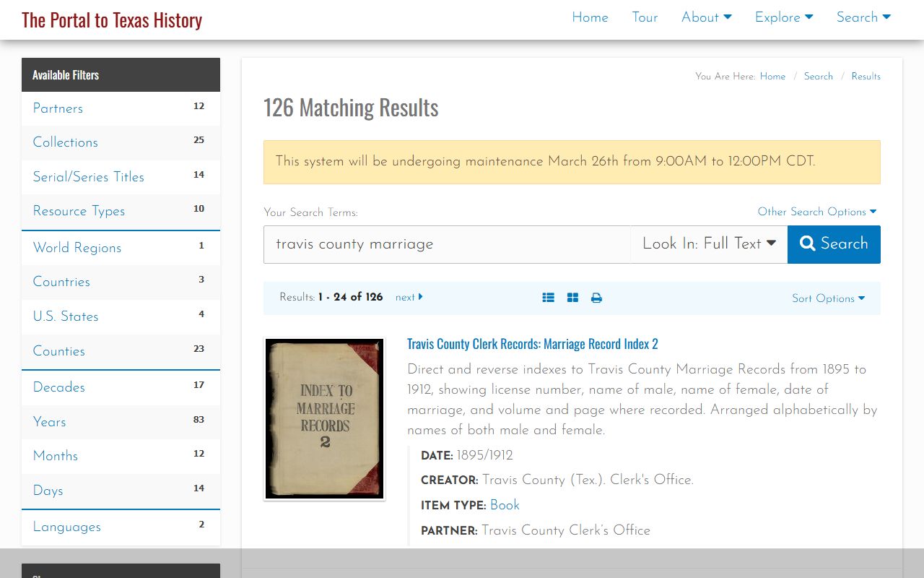Expand the Counties filter
The image size is (924, 578).
coord(59,351)
